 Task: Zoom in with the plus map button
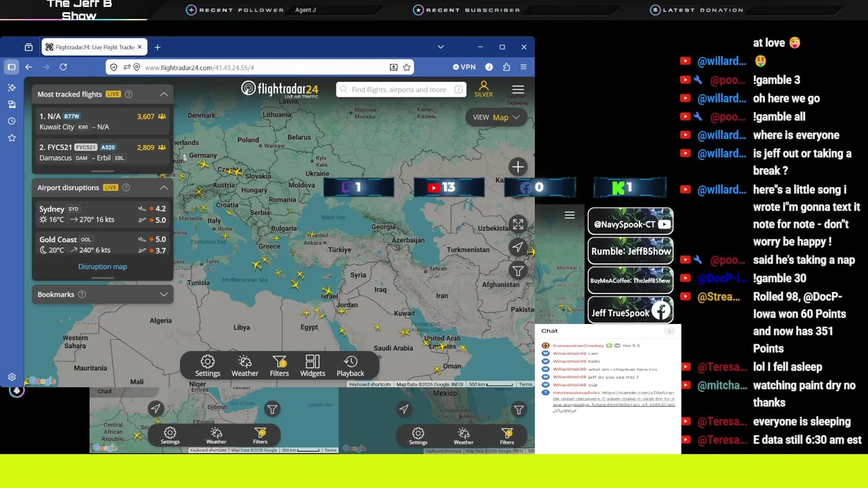[518, 167]
